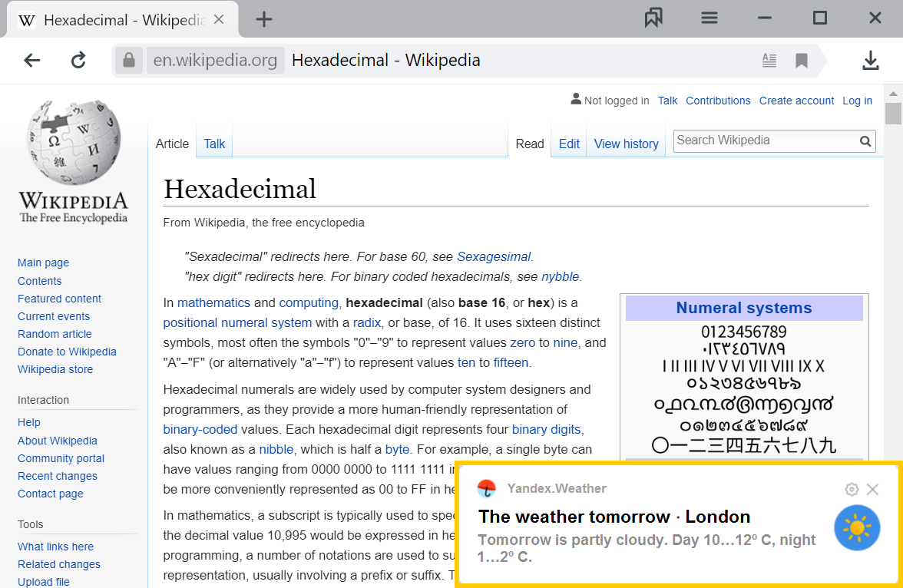
Task: Open a new tab with plus button
Action: (264, 19)
